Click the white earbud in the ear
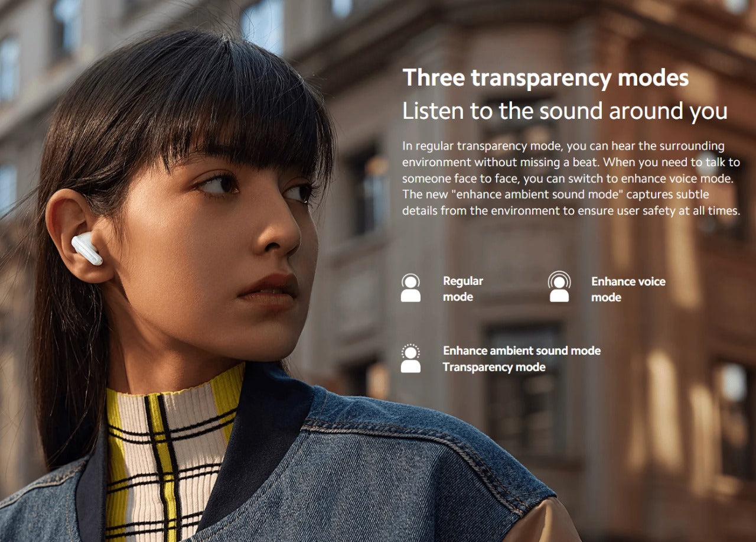Image resolution: width=756 pixels, height=542 pixels. click(x=87, y=248)
